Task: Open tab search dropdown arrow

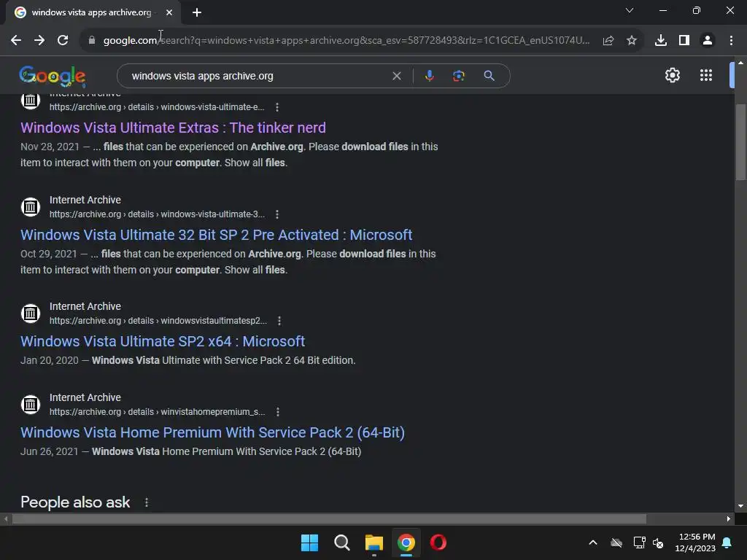Action: (x=630, y=10)
